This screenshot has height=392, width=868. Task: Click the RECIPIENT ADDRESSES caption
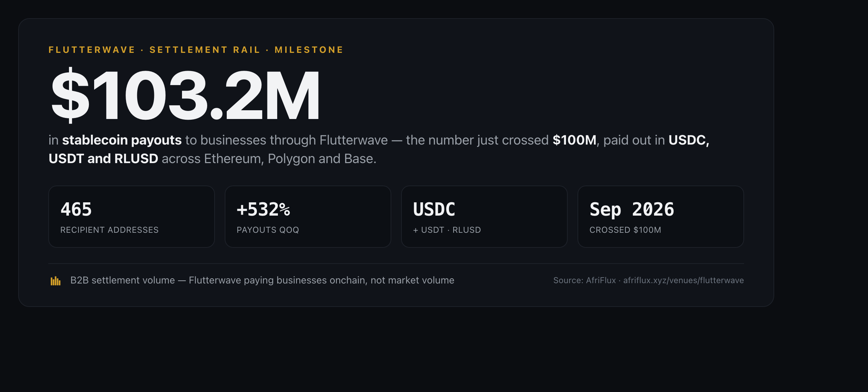click(110, 230)
